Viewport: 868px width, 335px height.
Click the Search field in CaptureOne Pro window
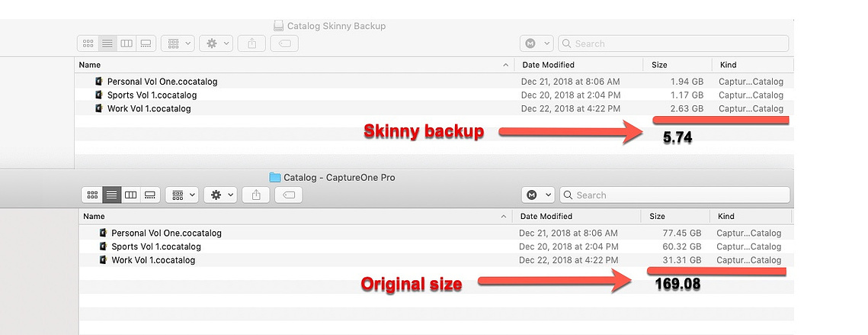(x=674, y=195)
